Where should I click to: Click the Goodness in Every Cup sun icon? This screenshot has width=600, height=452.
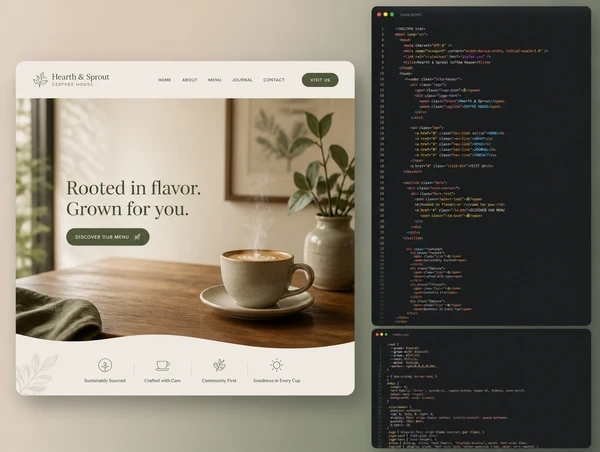coord(276,365)
